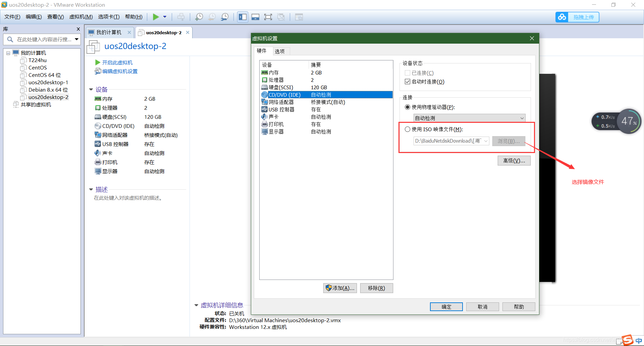Select Debian 8.x 64 位 in the library
The height and width of the screenshot is (346, 644).
[x=48, y=90]
